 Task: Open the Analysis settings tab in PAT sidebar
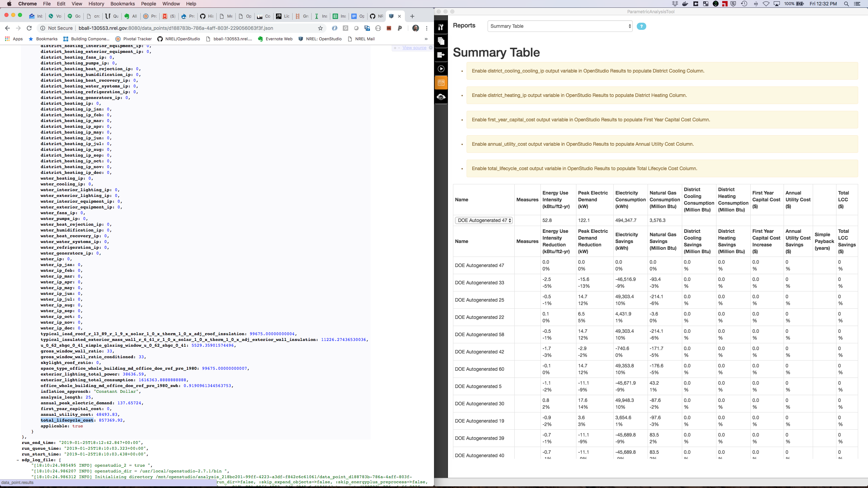441,27
